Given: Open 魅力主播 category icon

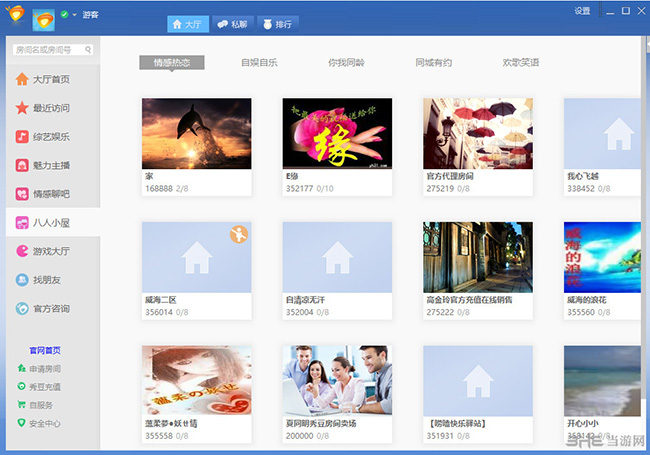Looking at the screenshot, I should coord(21,165).
